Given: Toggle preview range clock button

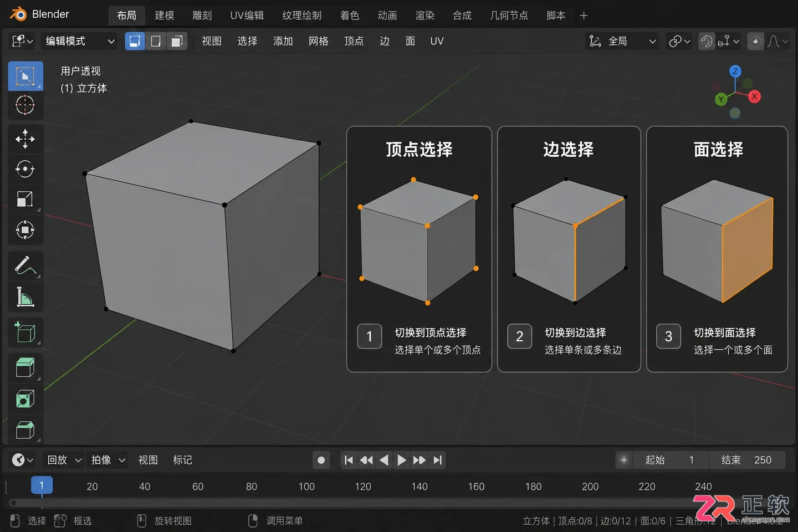Looking at the screenshot, I should coord(623,460).
